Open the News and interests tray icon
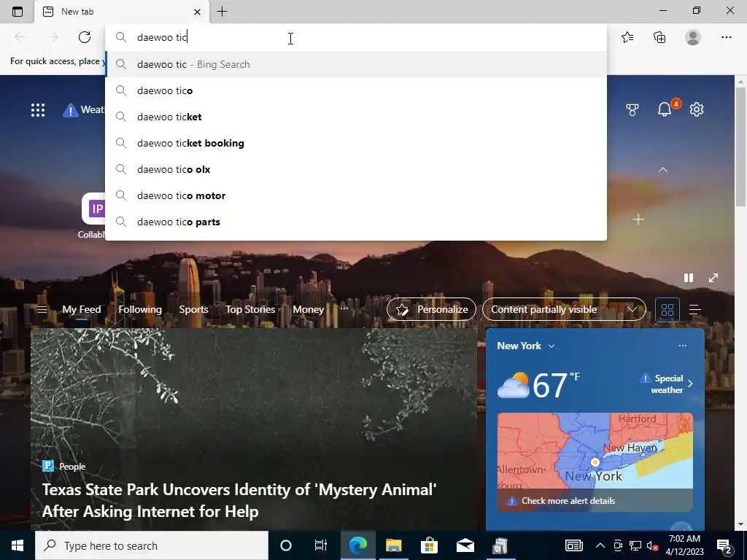Screen dimensions: 747x560 [x=574, y=545]
